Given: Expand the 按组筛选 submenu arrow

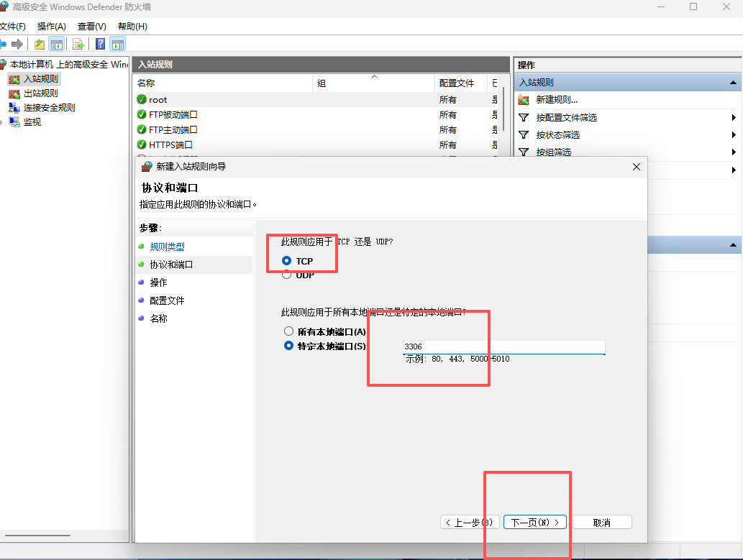Looking at the screenshot, I should coord(734,152).
